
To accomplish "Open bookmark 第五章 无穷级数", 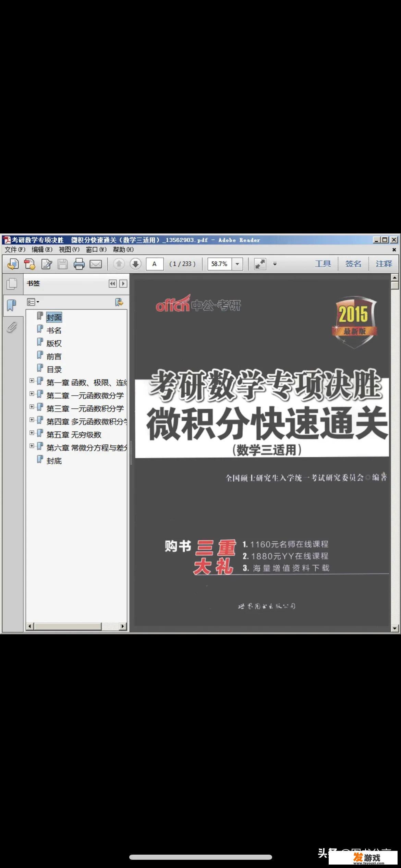I will pos(74,435).
